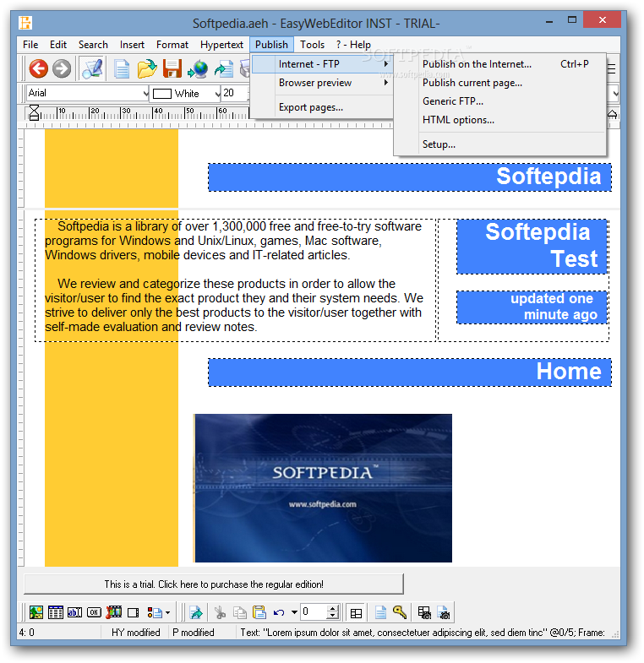This screenshot has height=663, width=644.
Task: Click the insert link green arrow icon
Action: pyautogui.click(x=196, y=612)
